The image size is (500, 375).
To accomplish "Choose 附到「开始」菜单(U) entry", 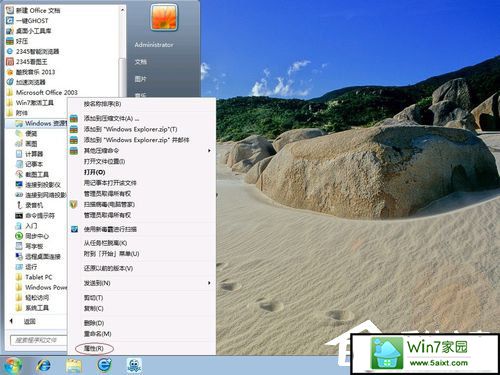I will pyautogui.click(x=111, y=254).
